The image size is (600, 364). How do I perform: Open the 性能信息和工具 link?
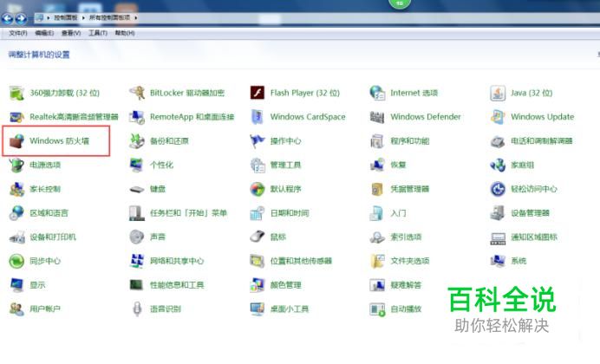pyautogui.click(x=177, y=285)
